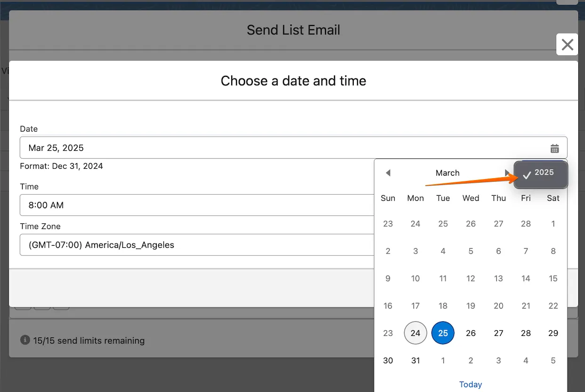Open the 2025 year dropdown
Image resolution: width=585 pixels, height=392 pixels.
tap(540, 174)
